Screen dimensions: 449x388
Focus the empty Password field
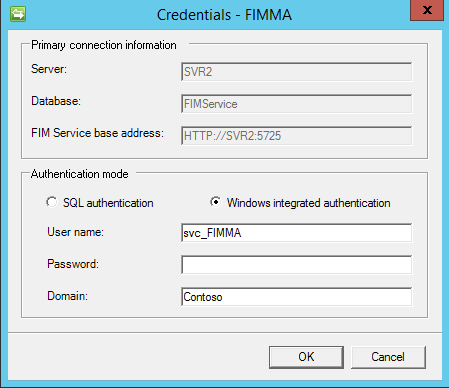[296, 265]
